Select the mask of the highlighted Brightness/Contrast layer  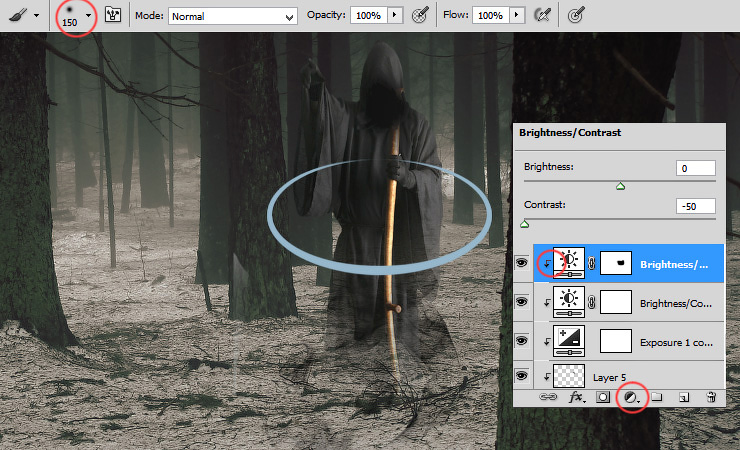tap(616, 263)
